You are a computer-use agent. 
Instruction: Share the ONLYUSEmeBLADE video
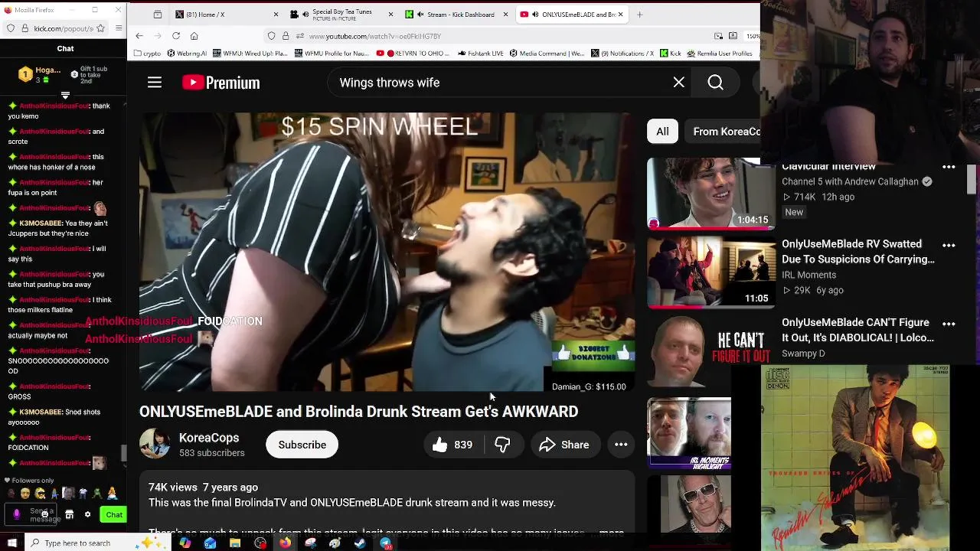564,445
